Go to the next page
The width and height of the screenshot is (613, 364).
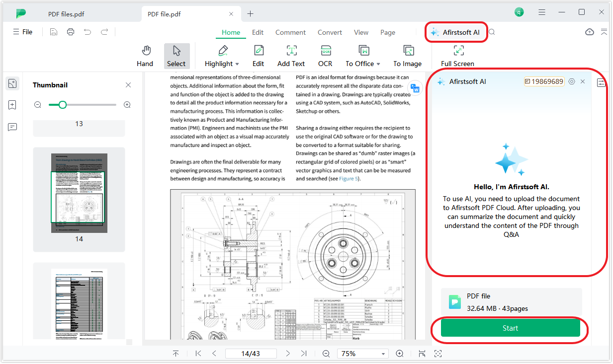pyautogui.click(x=288, y=354)
